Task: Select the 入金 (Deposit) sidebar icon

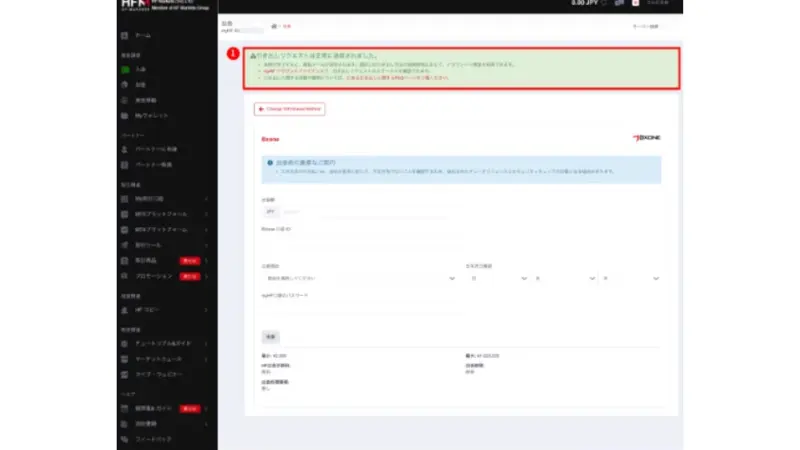Action: coord(124,70)
